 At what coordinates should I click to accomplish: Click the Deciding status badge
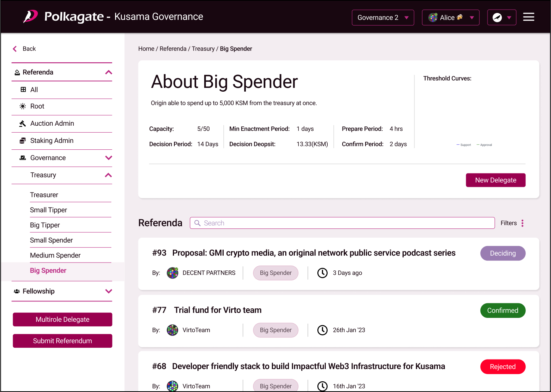(503, 253)
